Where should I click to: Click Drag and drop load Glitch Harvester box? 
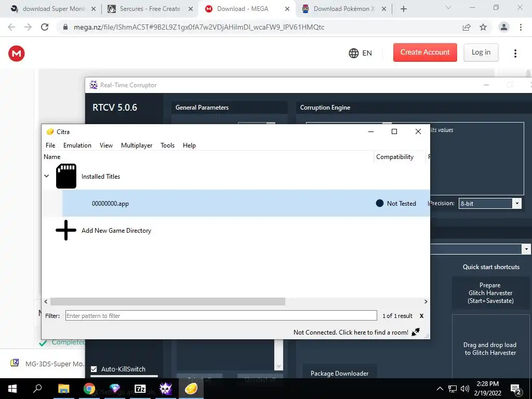click(x=490, y=349)
